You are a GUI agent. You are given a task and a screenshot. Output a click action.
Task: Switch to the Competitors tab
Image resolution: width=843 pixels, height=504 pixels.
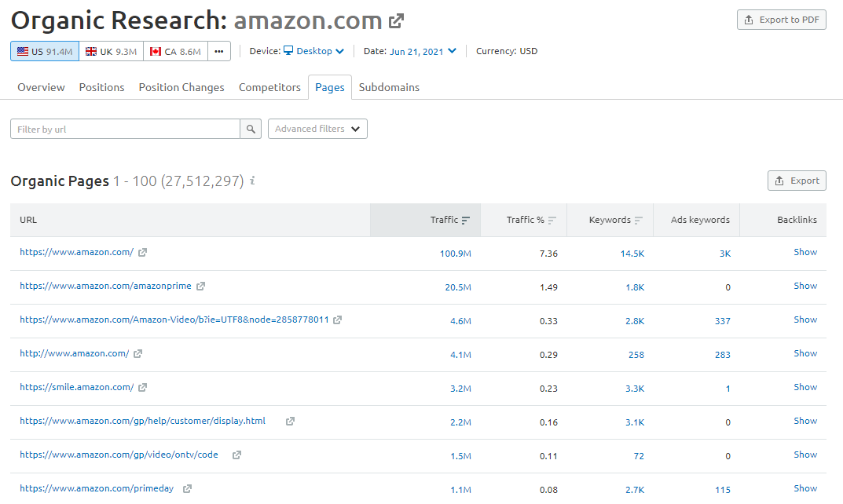coord(269,87)
